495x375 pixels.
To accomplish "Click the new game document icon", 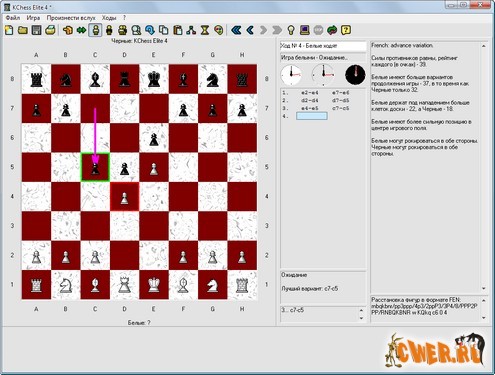I will coord(9,30).
